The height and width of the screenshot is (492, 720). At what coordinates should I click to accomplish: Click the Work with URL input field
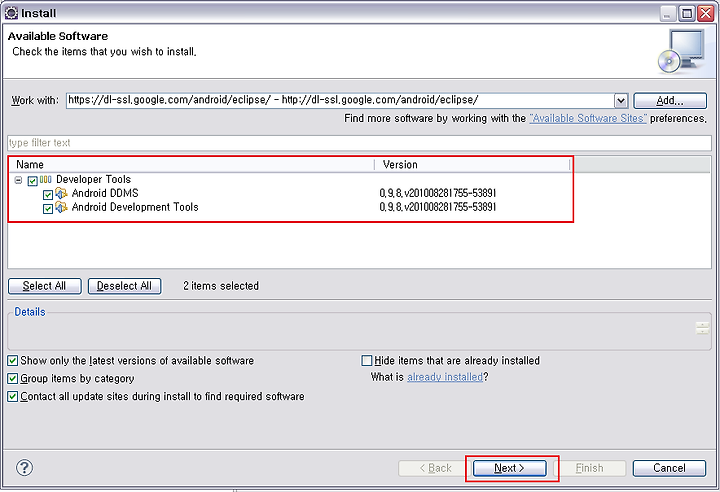click(x=340, y=101)
